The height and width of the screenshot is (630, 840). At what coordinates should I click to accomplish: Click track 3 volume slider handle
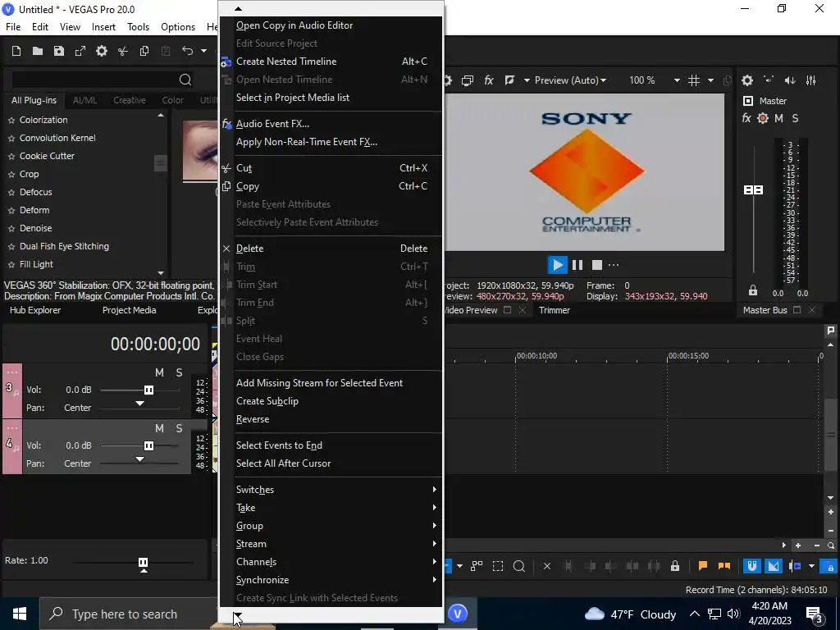click(149, 390)
